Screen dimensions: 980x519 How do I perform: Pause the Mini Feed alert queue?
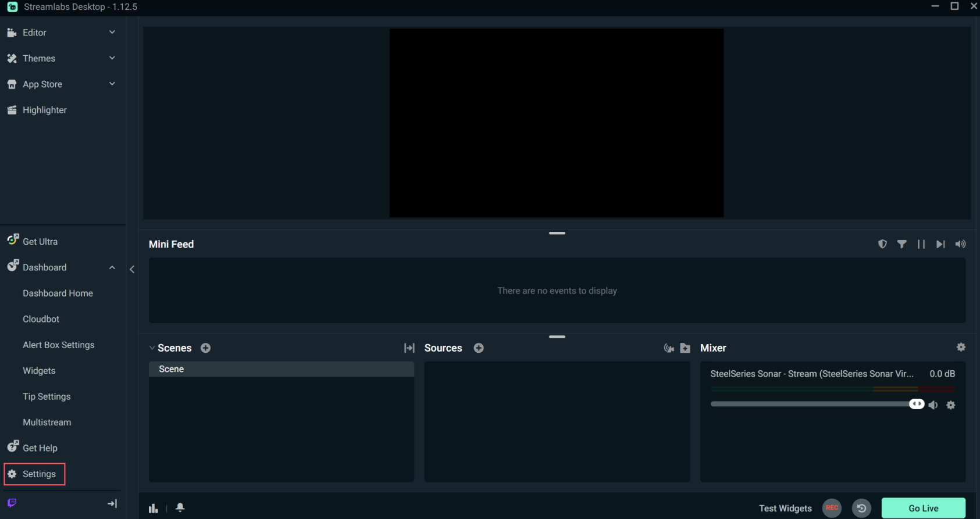tap(921, 244)
